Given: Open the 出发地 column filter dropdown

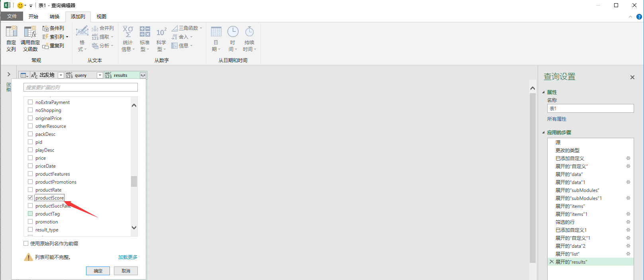Looking at the screenshot, I should 61,75.
